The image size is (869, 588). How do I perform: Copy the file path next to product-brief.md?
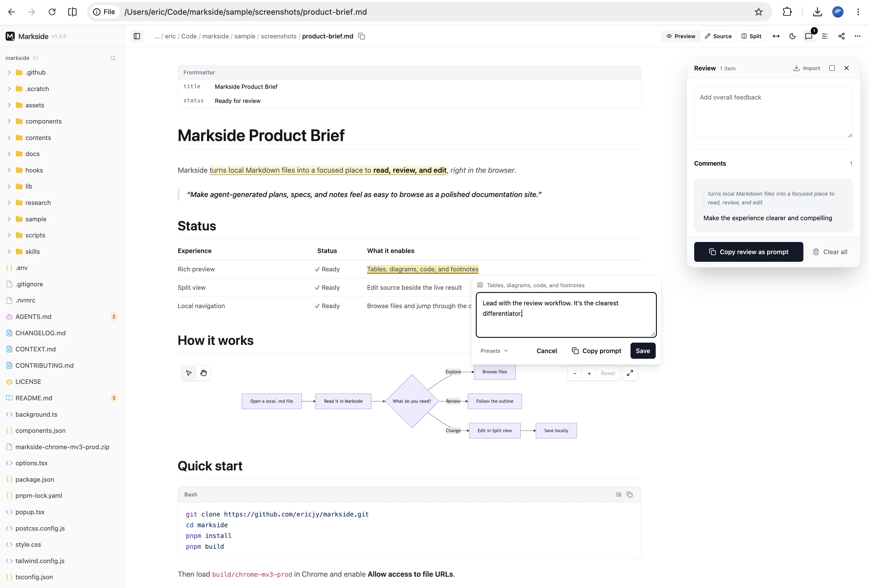point(362,36)
